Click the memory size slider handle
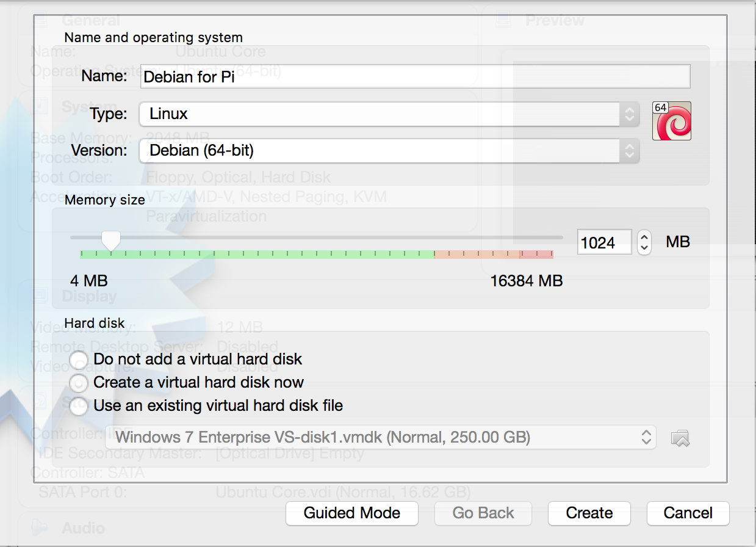The width and height of the screenshot is (756, 547). tap(110, 240)
